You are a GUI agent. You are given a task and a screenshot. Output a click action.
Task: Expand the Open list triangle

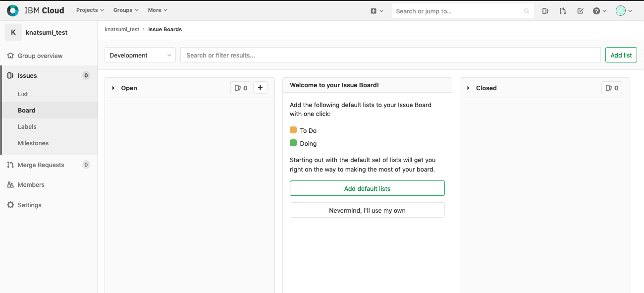(x=113, y=88)
